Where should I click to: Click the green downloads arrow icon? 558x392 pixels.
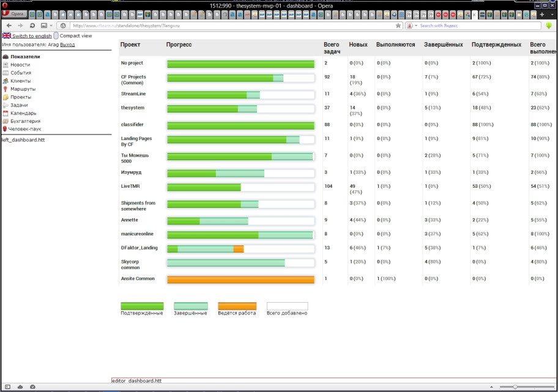pos(549,26)
